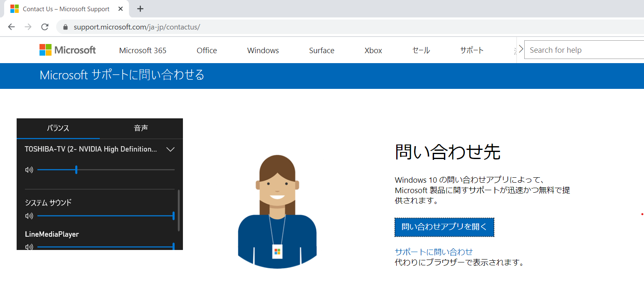
Task: Click the 問い合わせ先 heading text
Action: click(x=447, y=152)
